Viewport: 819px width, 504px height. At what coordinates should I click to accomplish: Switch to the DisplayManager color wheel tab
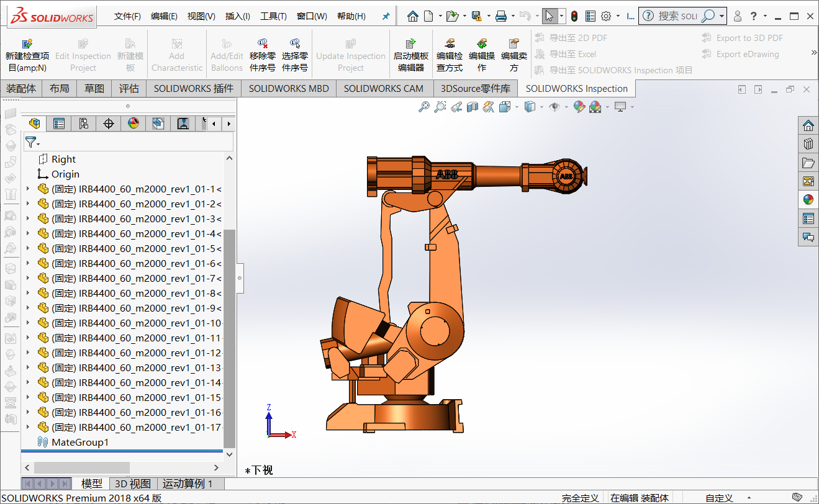coord(133,123)
